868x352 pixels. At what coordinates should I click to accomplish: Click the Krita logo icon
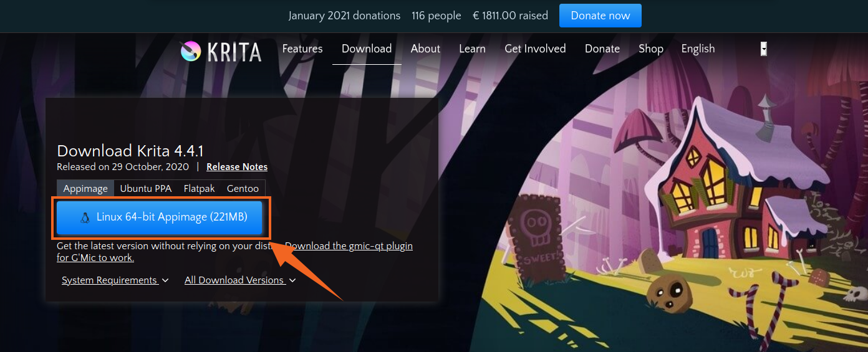191,50
